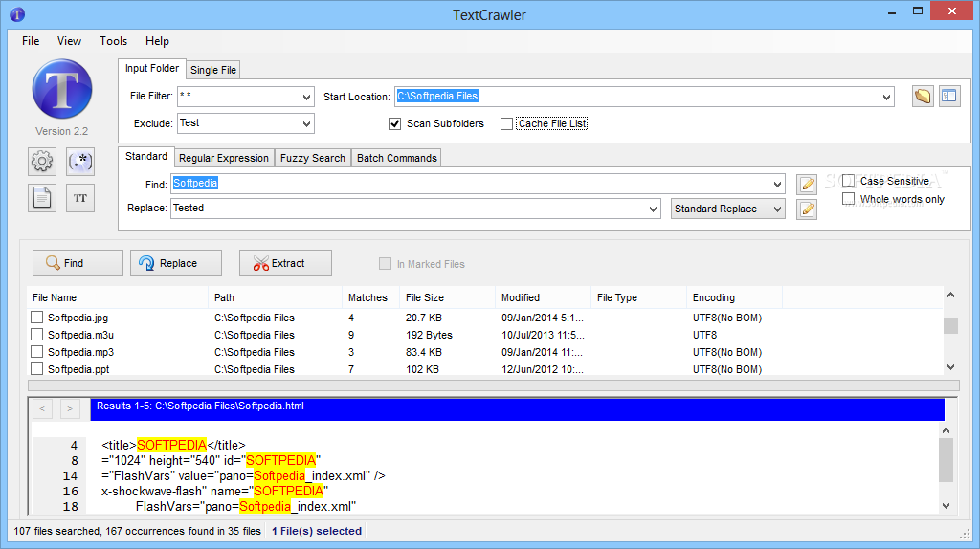
Task: Switch to the Batch Commands tab
Action: [x=397, y=158]
